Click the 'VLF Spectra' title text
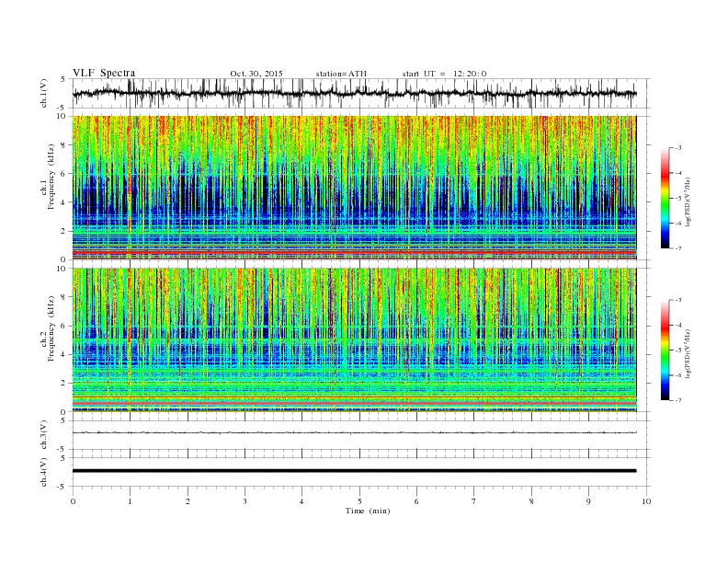 104,73
